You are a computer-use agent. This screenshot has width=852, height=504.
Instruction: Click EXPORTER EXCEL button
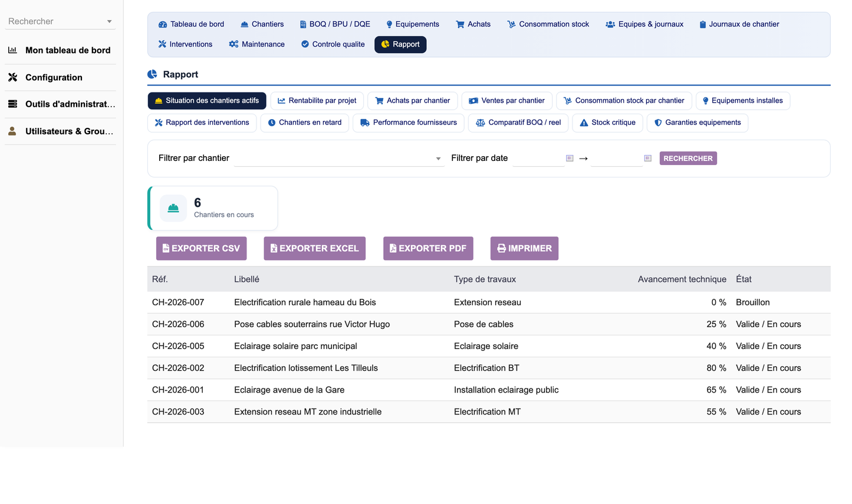pyautogui.click(x=315, y=248)
